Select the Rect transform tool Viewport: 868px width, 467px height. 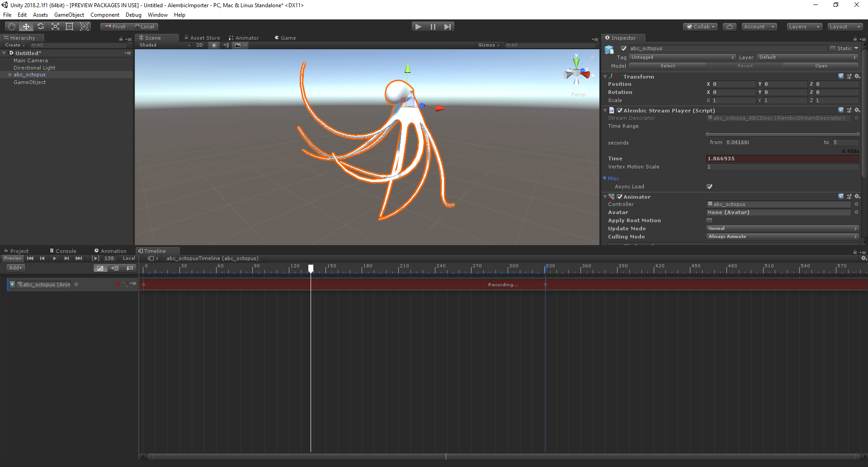point(69,26)
